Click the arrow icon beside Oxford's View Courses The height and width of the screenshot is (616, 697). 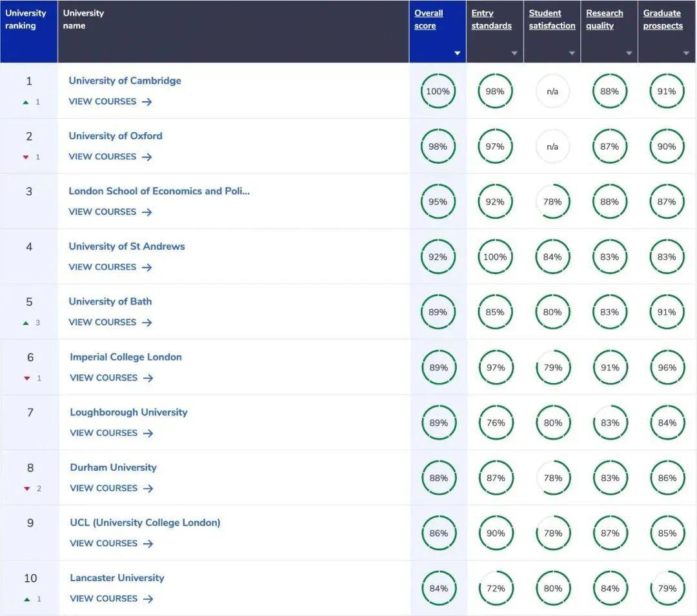click(x=147, y=157)
